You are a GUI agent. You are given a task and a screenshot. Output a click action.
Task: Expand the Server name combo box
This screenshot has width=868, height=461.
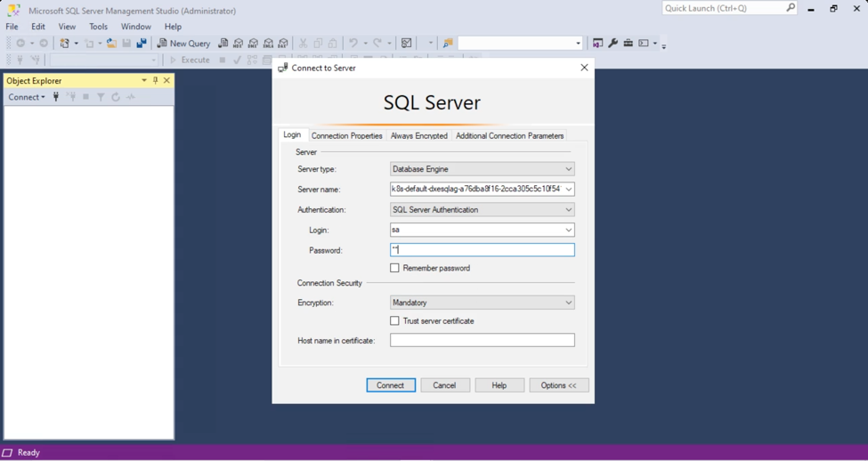pyautogui.click(x=568, y=190)
